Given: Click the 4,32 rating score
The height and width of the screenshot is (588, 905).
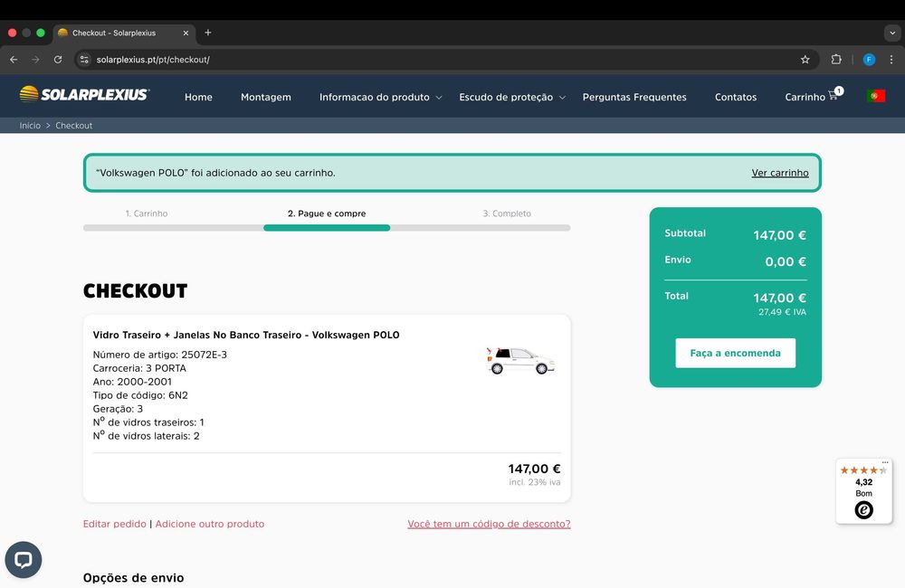Looking at the screenshot, I should (x=863, y=482).
